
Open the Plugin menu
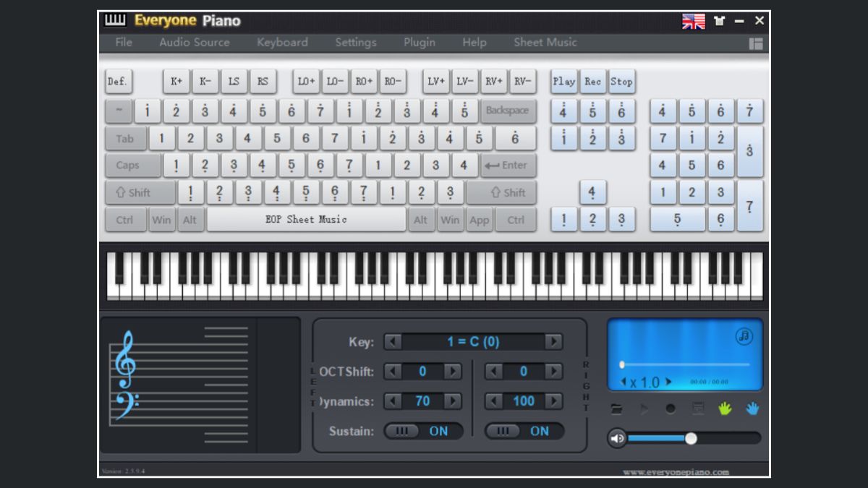click(x=420, y=43)
